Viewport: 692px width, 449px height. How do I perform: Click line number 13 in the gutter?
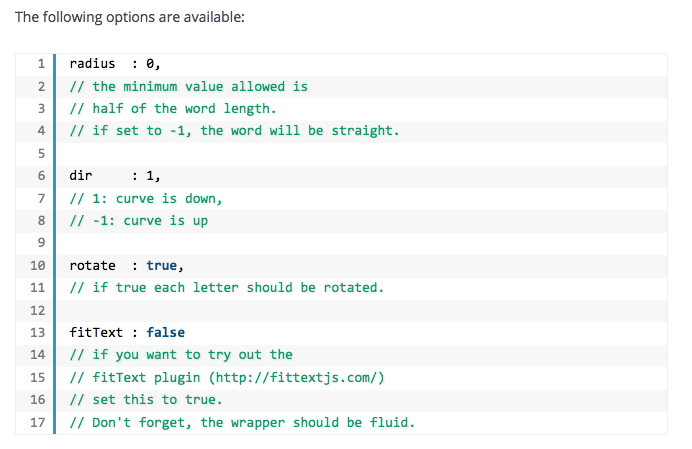coord(38,332)
